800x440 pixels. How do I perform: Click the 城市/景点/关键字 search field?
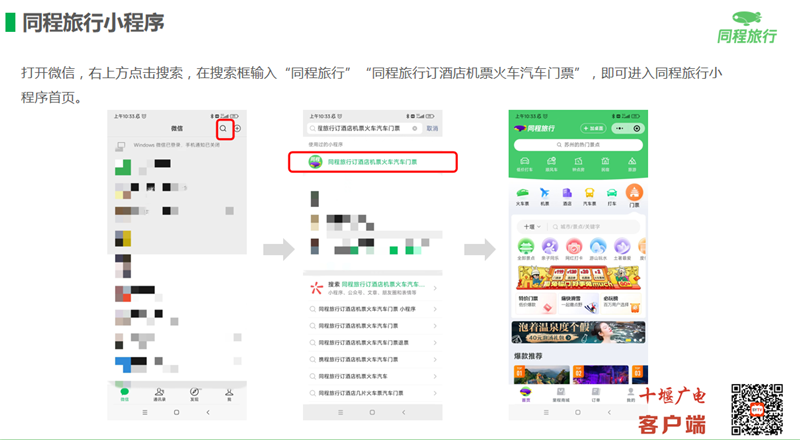[x=594, y=227]
